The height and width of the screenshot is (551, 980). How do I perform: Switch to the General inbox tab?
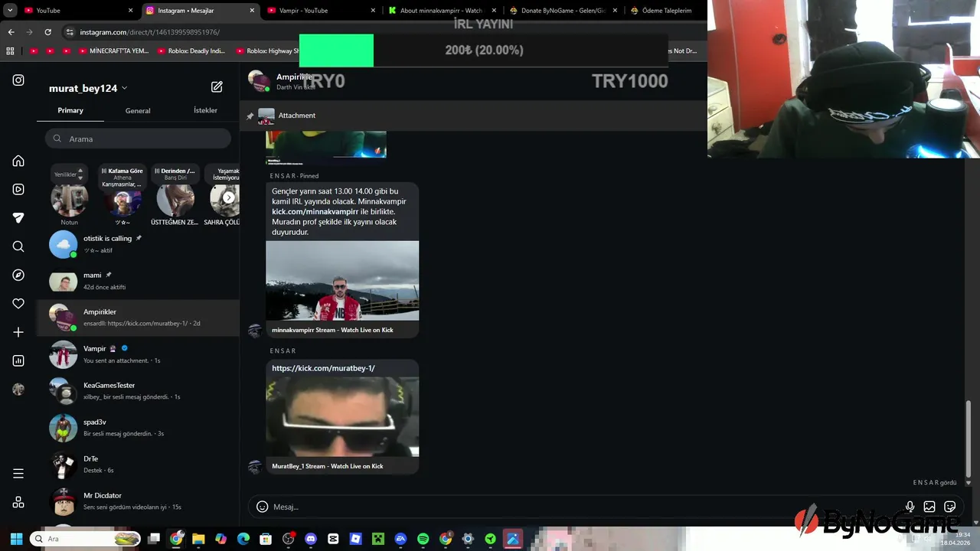138,110
